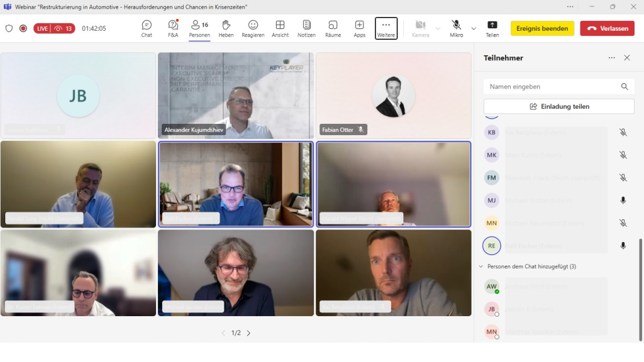Open breakout Räume
644x362 pixels.
(x=333, y=28)
